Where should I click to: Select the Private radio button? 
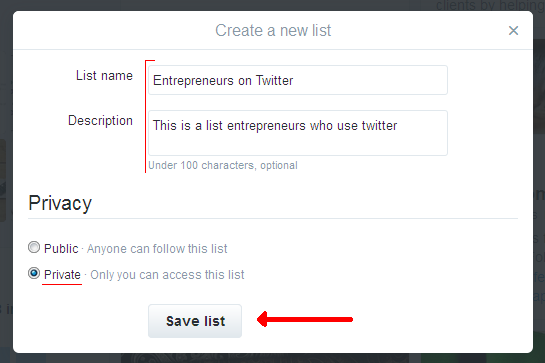[x=34, y=273]
